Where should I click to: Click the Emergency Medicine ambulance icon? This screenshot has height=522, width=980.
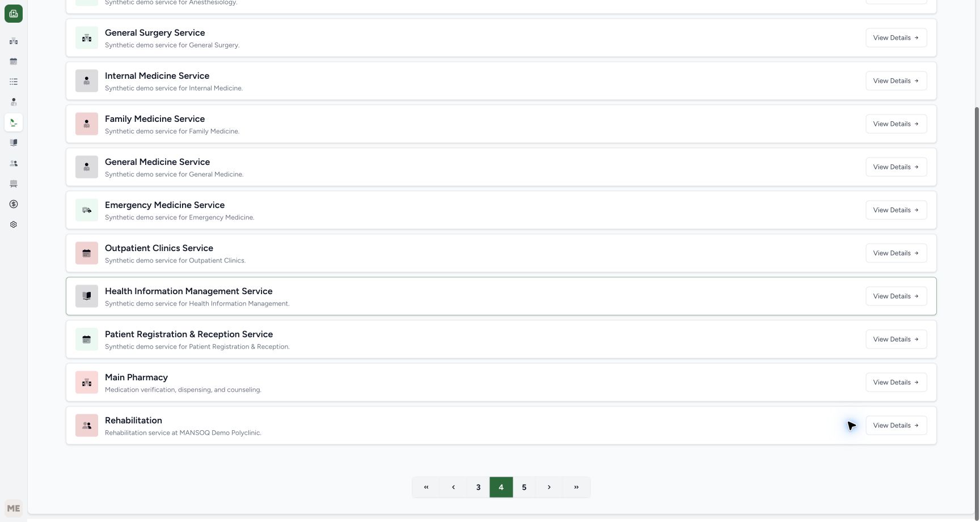[x=87, y=210]
